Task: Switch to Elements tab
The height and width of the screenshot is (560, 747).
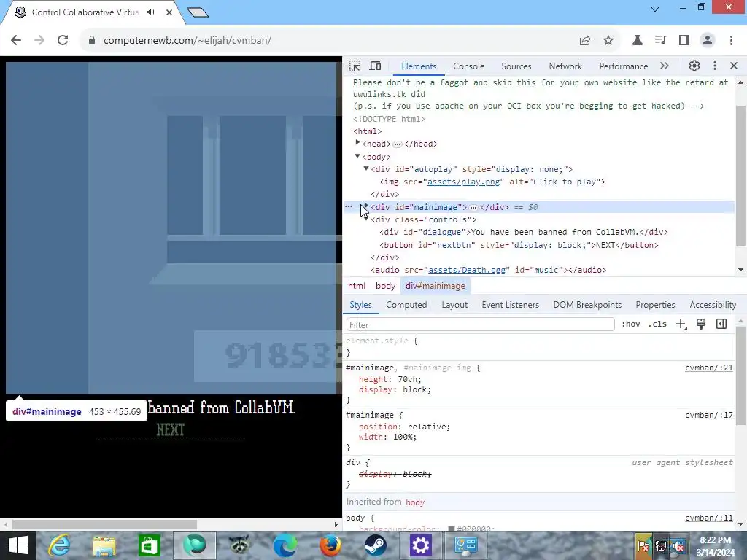Action: pyautogui.click(x=419, y=66)
